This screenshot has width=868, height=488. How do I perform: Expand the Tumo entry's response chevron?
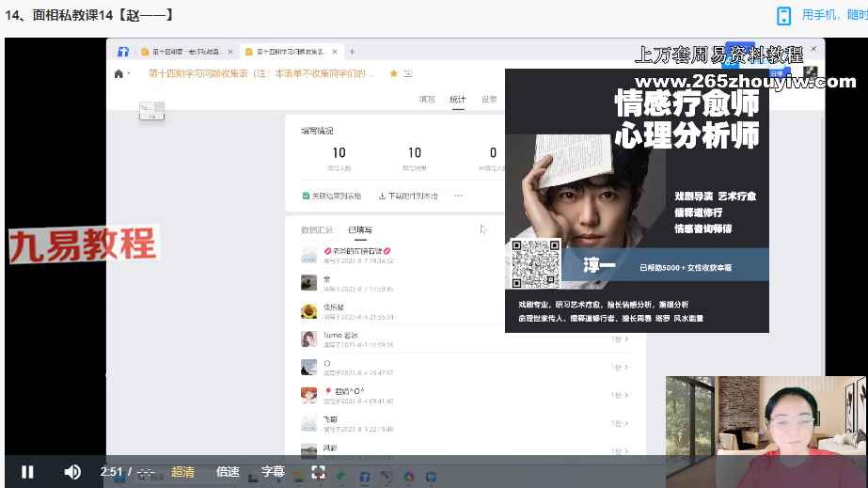626,338
